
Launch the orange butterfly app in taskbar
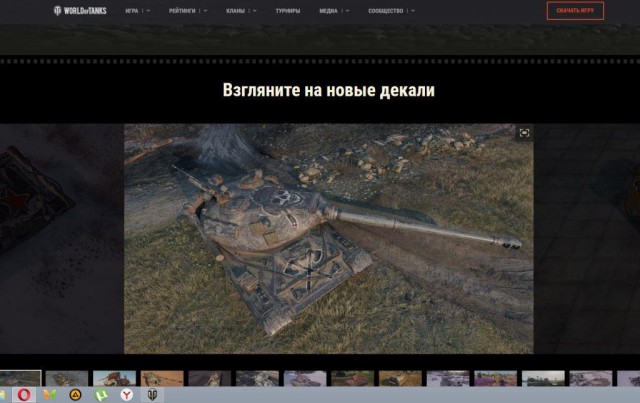coord(49,394)
